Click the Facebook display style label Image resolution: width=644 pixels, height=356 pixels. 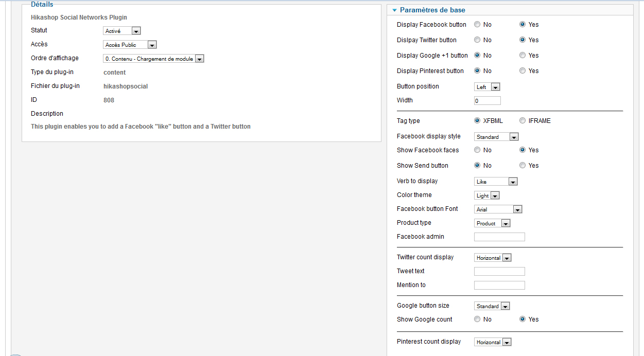point(429,136)
